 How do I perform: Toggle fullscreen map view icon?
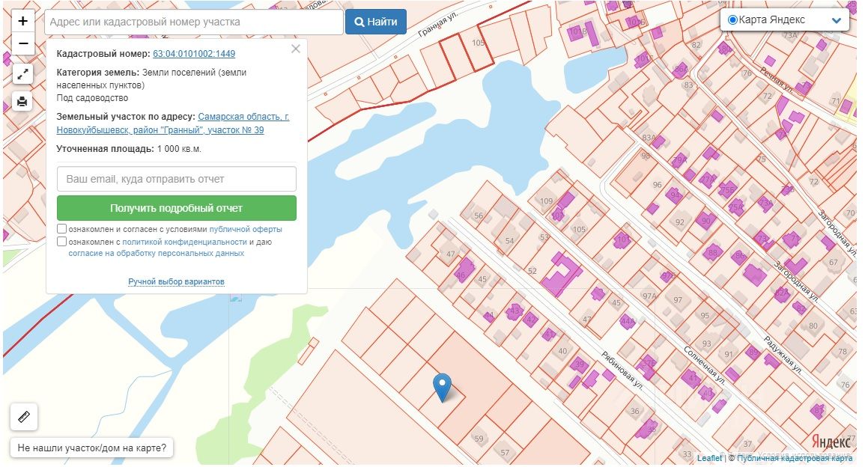point(22,74)
